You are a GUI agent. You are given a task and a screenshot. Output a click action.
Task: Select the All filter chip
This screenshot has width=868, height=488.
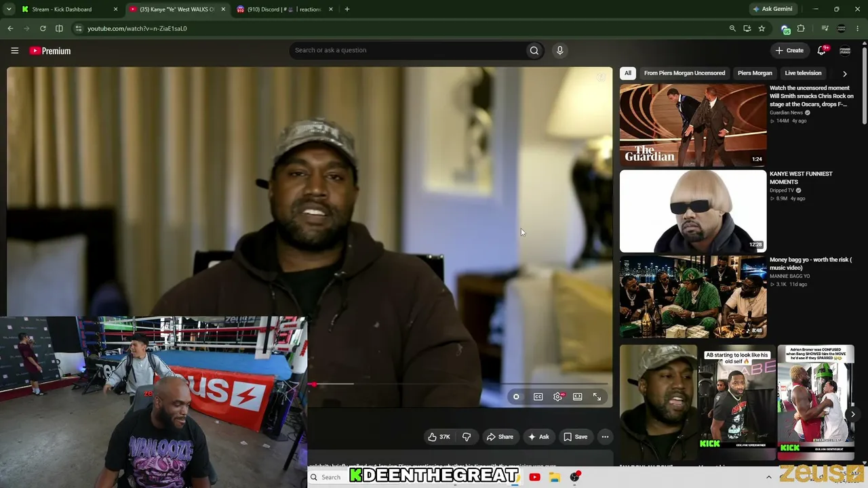[x=628, y=73]
